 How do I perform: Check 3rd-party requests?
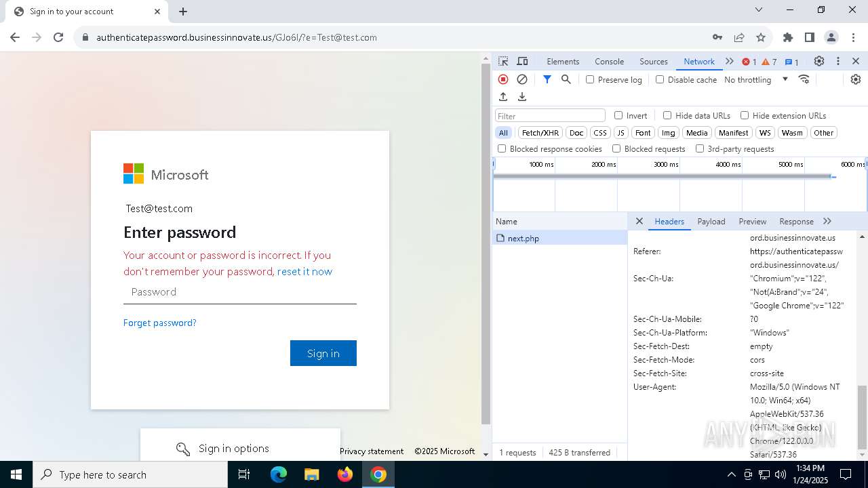[700, 148]
